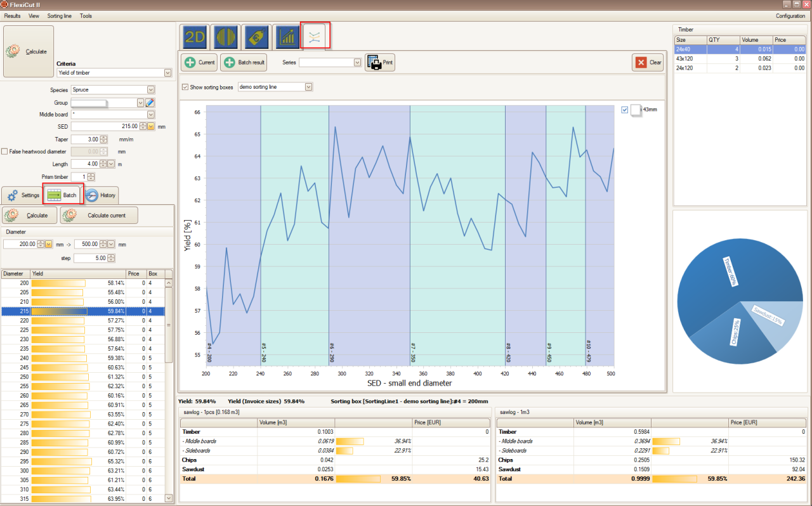Click the Prism timber spinner
This screenshot has width=812, height=506.
[91, 177]
